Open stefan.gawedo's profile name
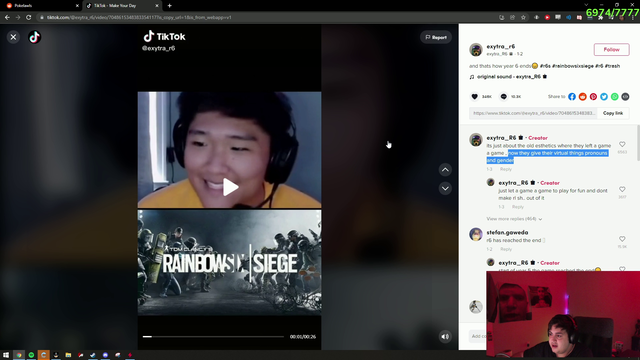This screenshot has height=360, width=640. (x=507, y=232)
